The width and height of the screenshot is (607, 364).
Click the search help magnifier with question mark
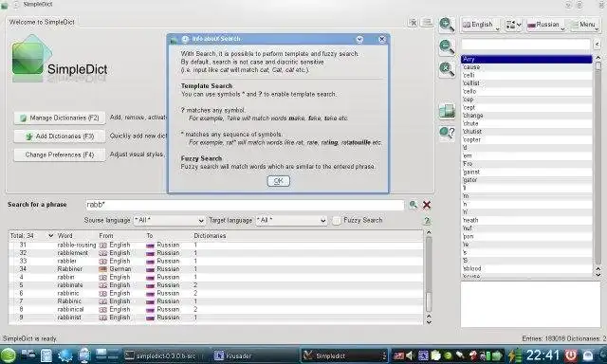pos(447,133)
